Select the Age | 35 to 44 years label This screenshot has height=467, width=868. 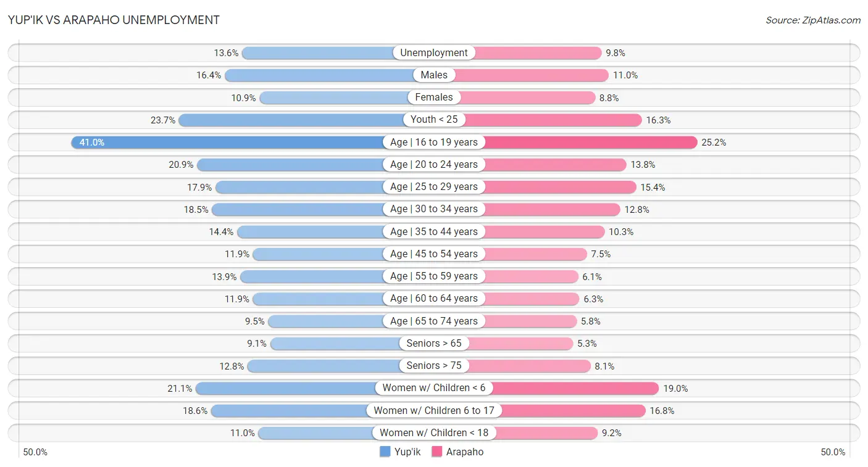[x=434, y=231]
